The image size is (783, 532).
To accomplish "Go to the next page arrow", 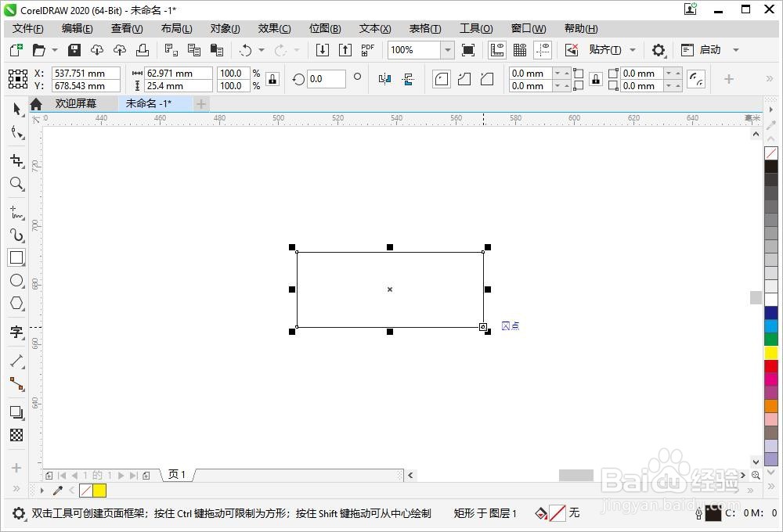I will [x=121, y=476].
